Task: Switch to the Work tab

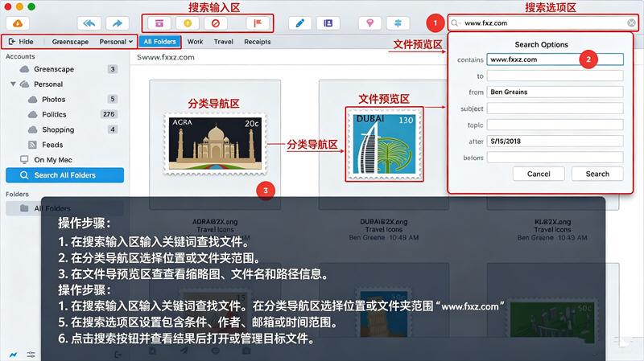Action: [x=195, y=42]
